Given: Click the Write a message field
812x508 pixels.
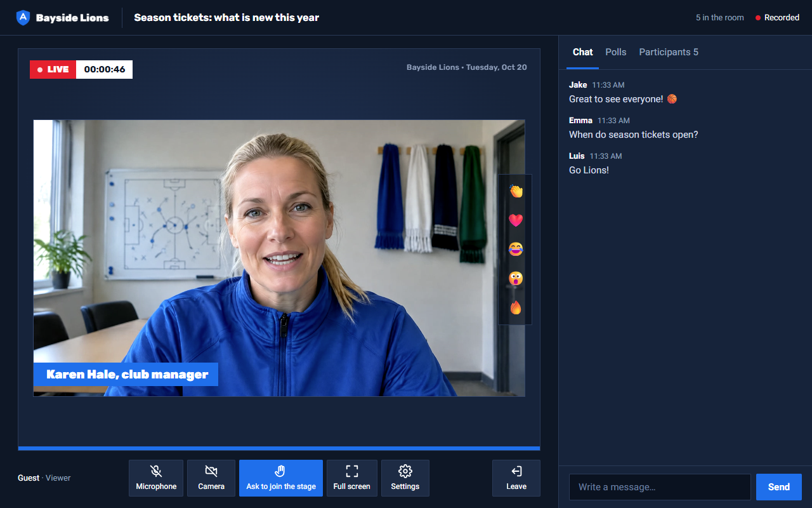Looking at the screenshot, I should pyautogui.click(x=660, y=487).
